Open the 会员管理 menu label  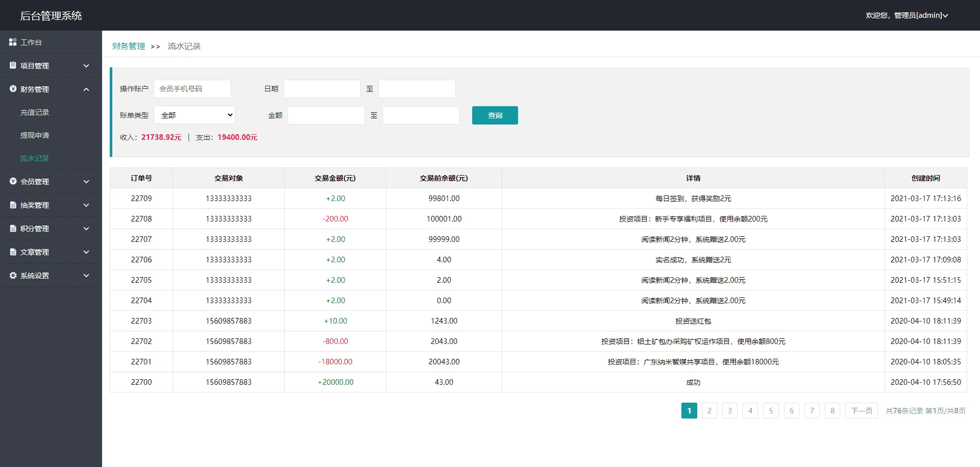(x=35, y=182)
